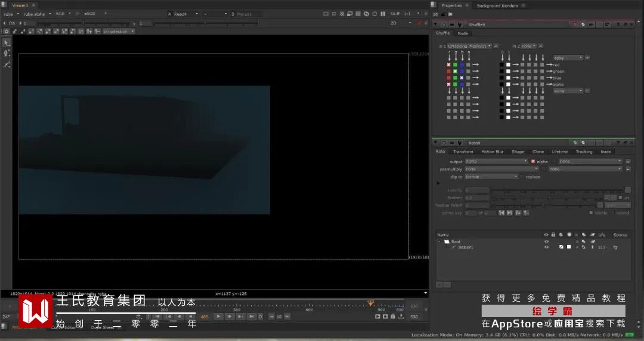The image size is (644, 341).
Task: Click Bezier1 white color swatch
Action: [569, 247]
